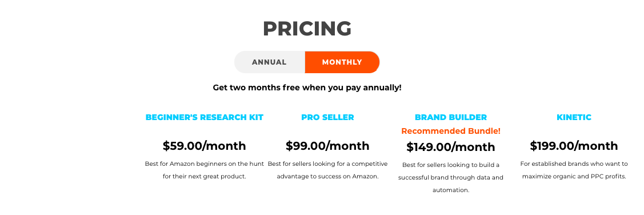Click the PRICING heading
The height and width of the screenshot is (215, 644).
point(307,29)
